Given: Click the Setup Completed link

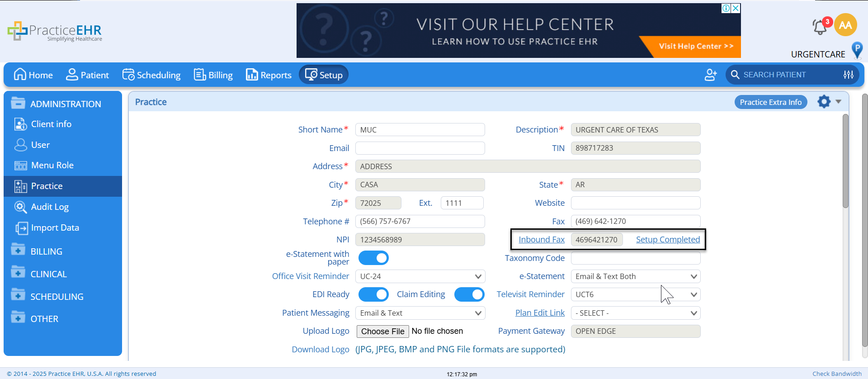Looking at the screenshot, I should (x=668, y=240).
